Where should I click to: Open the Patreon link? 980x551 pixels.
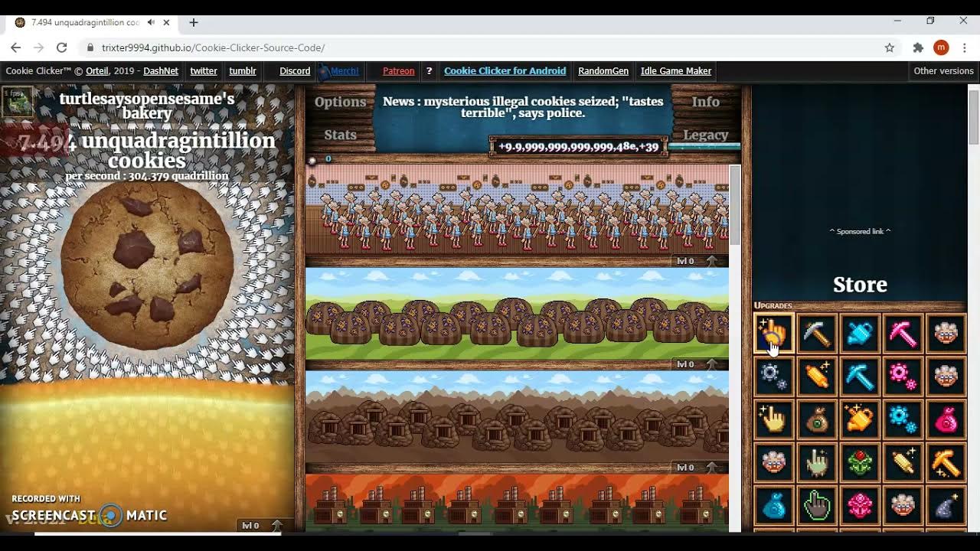[398, 70]
